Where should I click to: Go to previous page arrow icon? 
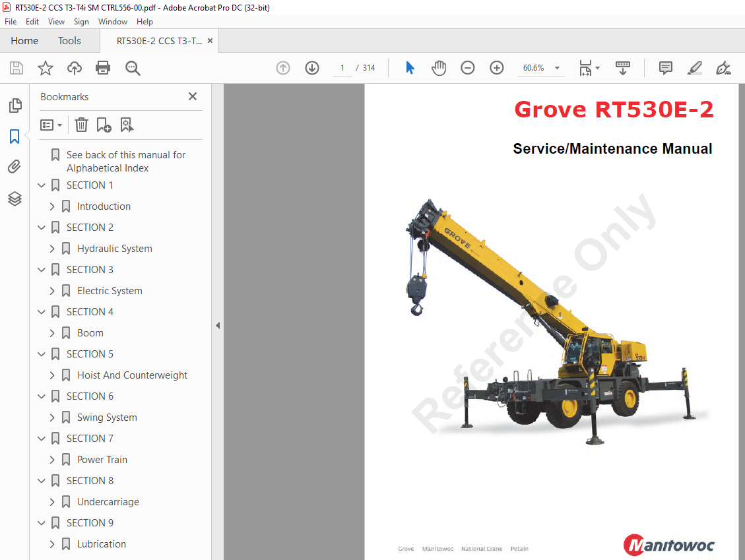click(283, 68)
